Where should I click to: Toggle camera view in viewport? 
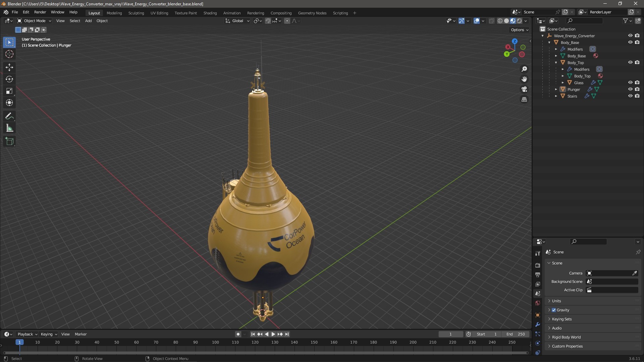click(524, 89)
